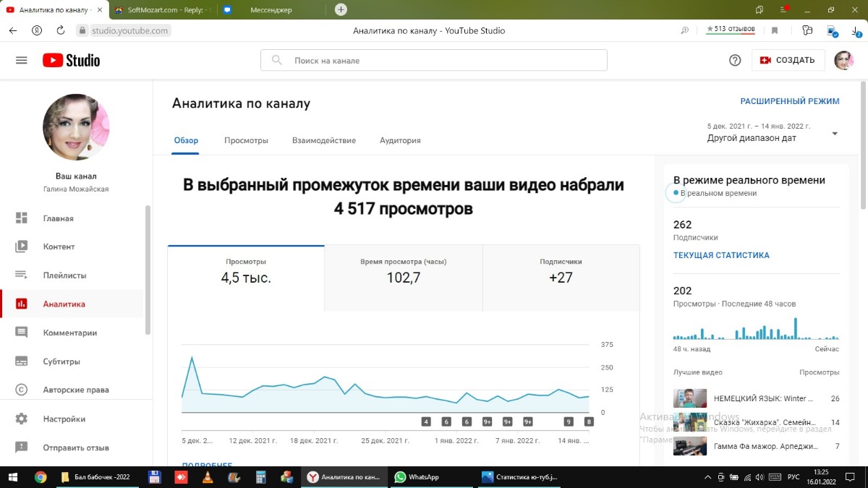Click the zoom magnifier icon in address bar
This screenshot has height=488, width=868.
tap(685, 30)
